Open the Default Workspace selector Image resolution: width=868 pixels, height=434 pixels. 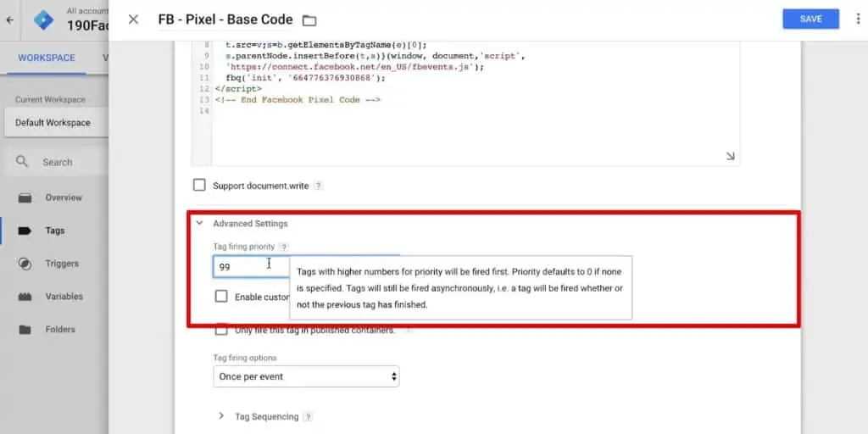[57, 123]
